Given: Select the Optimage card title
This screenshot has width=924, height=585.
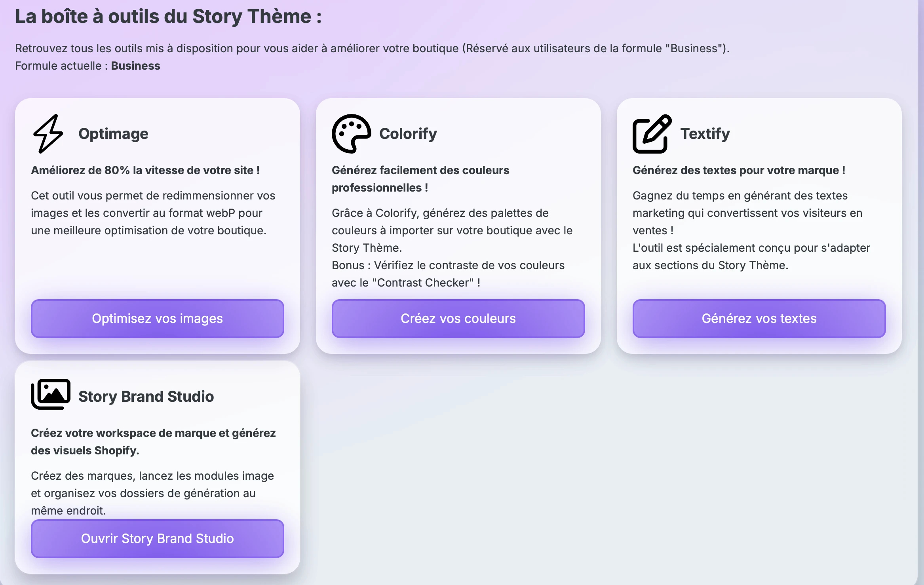Looking at the screenshot, I should click(x=113, y=134).
